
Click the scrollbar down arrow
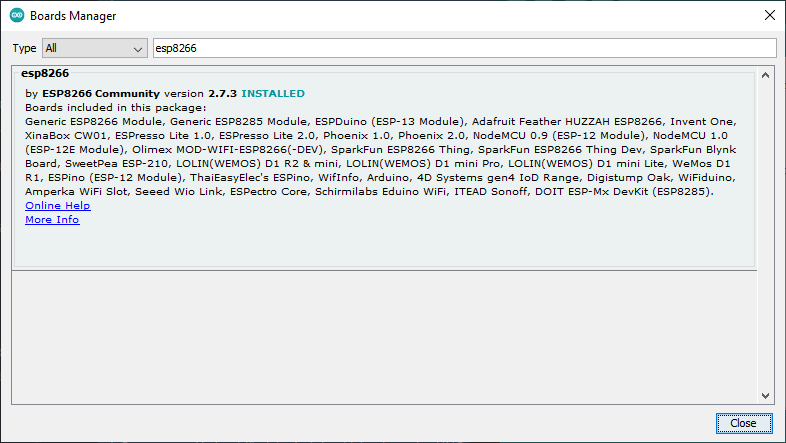765,396
